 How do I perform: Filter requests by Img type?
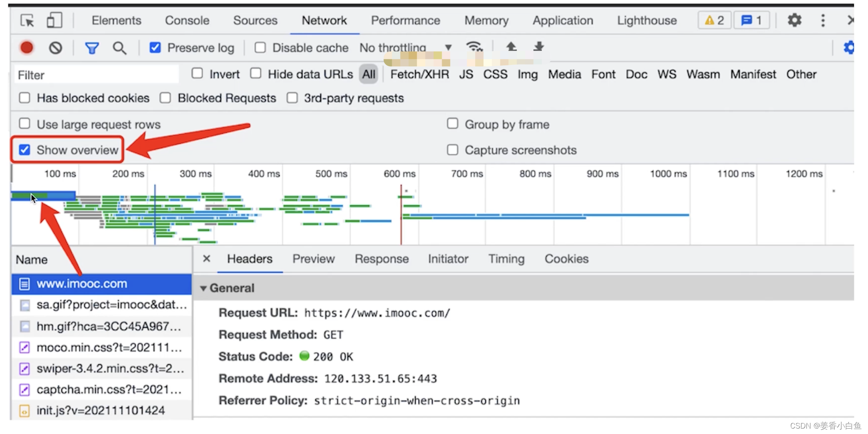click(528, 74)
